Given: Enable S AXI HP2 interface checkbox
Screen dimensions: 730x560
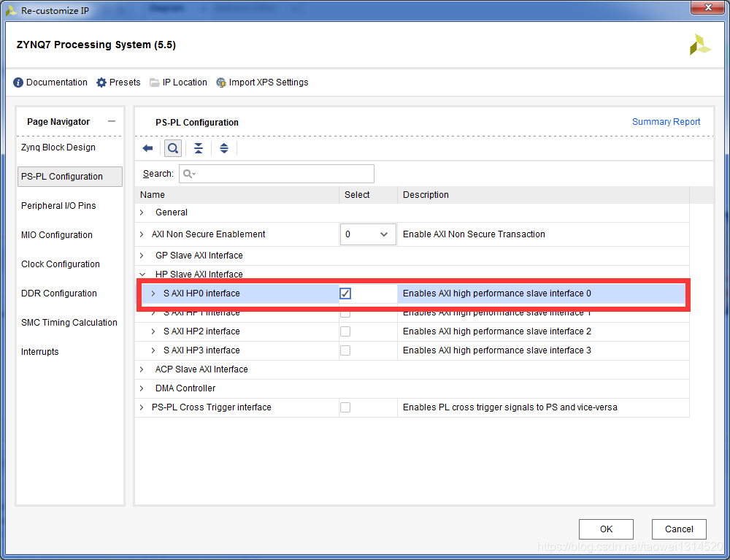Looking at the screenshot, I should (345, 331).
